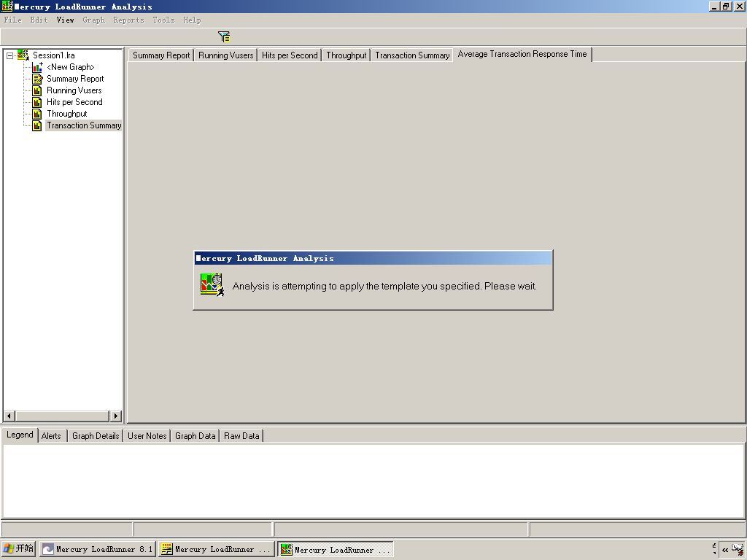Click the active LoadRunner Analysis taskbar button
The height and width of the screenshot is (560, 747).
click(x=336, y=550)
